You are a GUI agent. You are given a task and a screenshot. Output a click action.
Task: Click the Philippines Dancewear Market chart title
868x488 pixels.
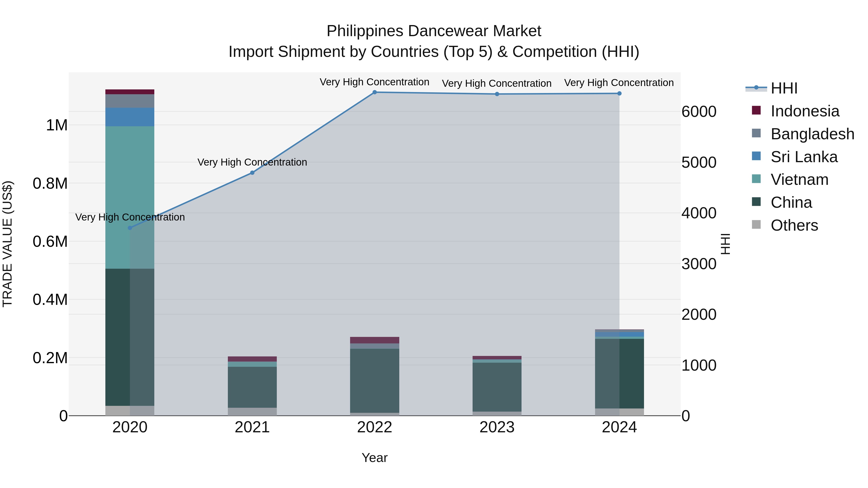coord(434,31)
